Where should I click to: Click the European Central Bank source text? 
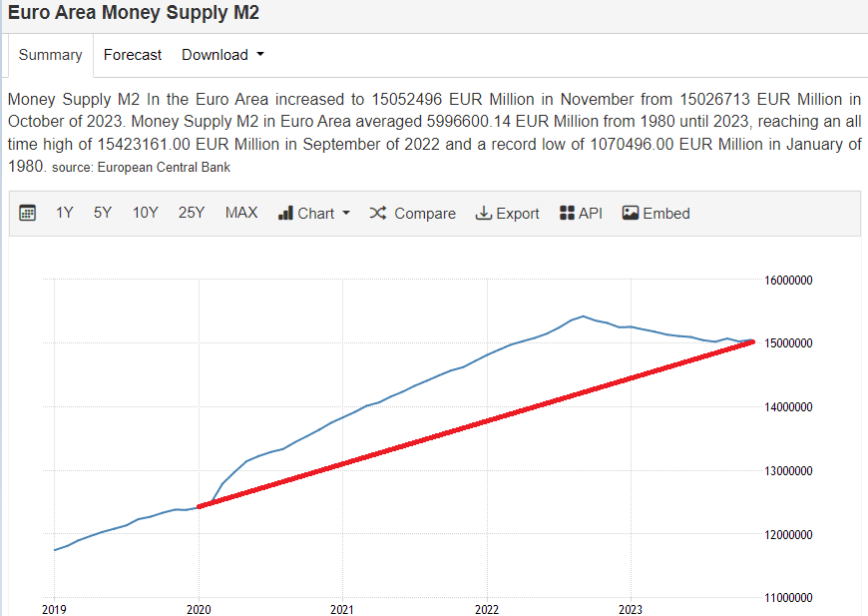coord(164,168)
